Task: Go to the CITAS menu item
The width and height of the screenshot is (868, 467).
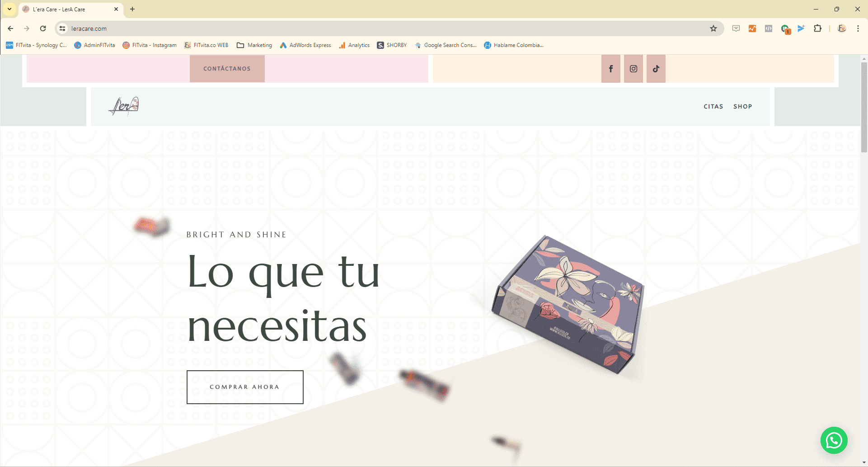Action: pos(713,107)
